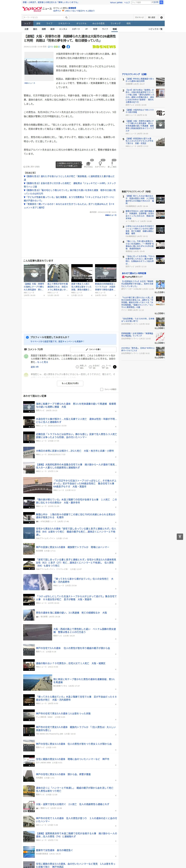Open article 近隣住民「トラブルなどは全然ない」
The width and height of the screenshot is (186, 868).
tap(76, 436)
